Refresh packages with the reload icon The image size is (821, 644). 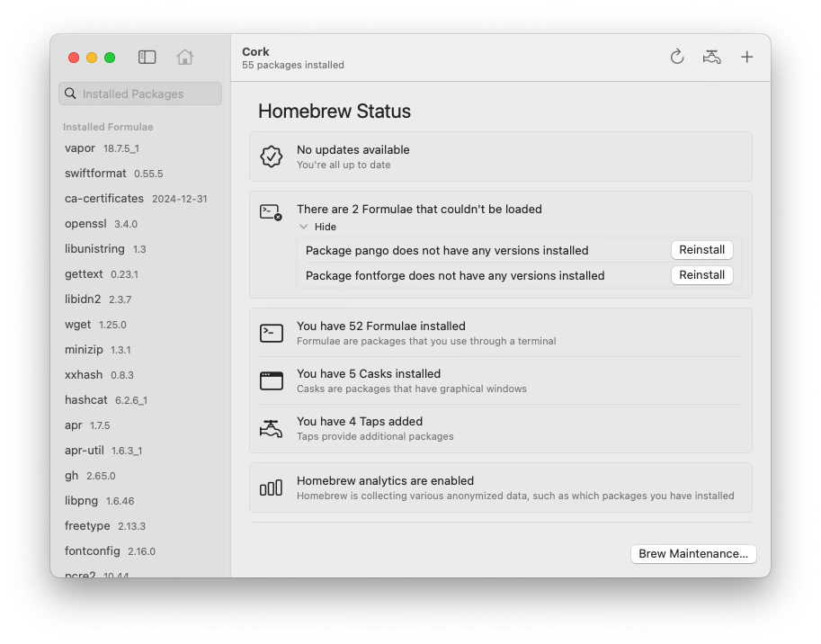(x=677, y=57)
